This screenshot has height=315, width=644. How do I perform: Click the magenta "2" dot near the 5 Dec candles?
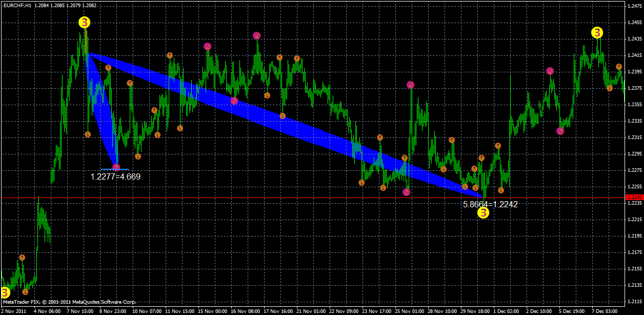(x=560, y=130)
